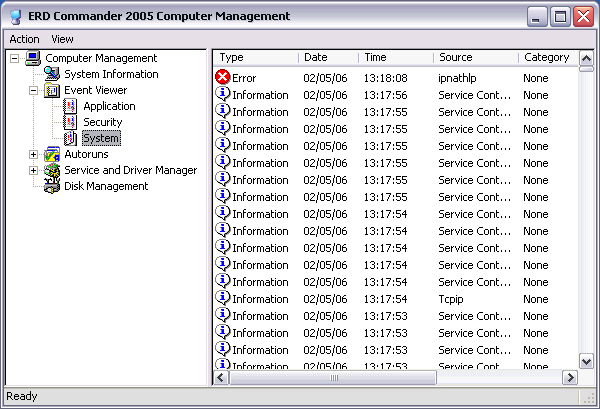Screen dimensions: 600x409
Task: Select the Computer Management tree label
Action: click(101, 58)
